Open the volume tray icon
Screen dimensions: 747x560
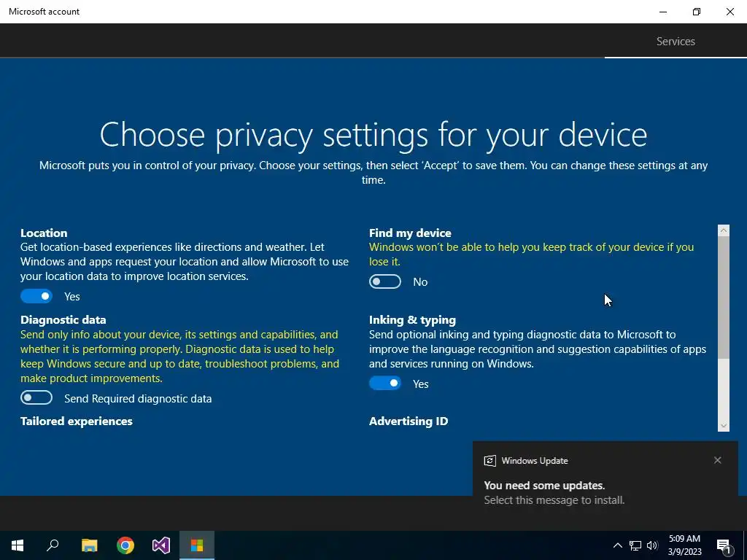pyautogui.click(x=652, y=545)
